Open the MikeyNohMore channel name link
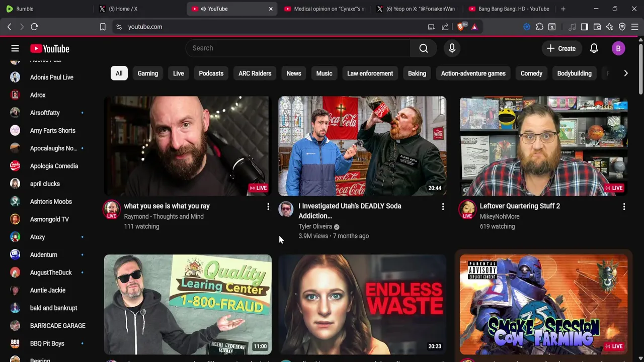This screenshot has width=644, height=362. point(500,216)
